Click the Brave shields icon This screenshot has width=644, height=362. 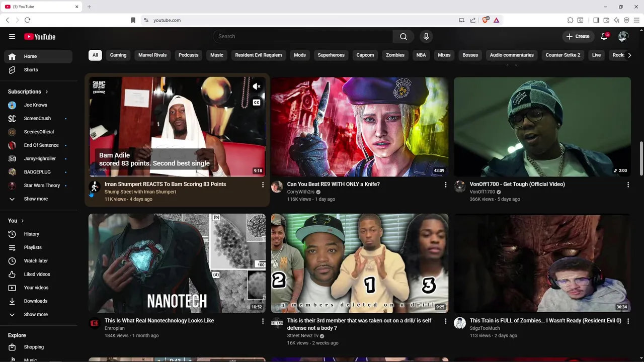pos(486,20)
